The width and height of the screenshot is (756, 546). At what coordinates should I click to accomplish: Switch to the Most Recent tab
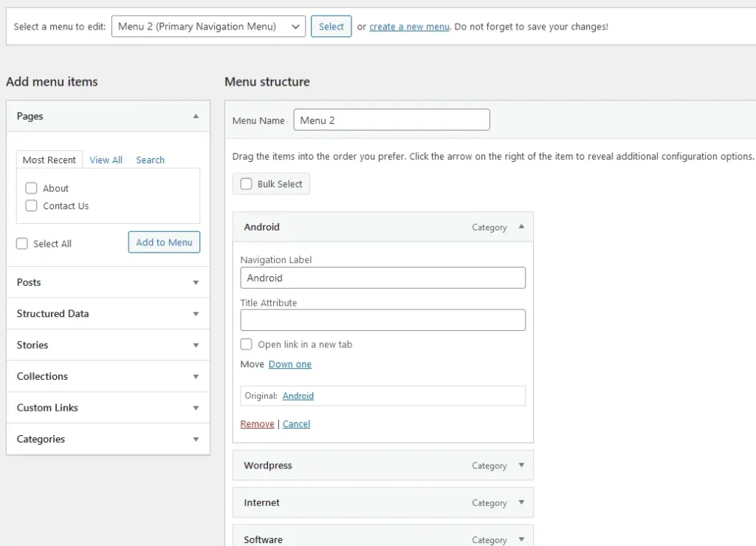click(x=49, y=160)
